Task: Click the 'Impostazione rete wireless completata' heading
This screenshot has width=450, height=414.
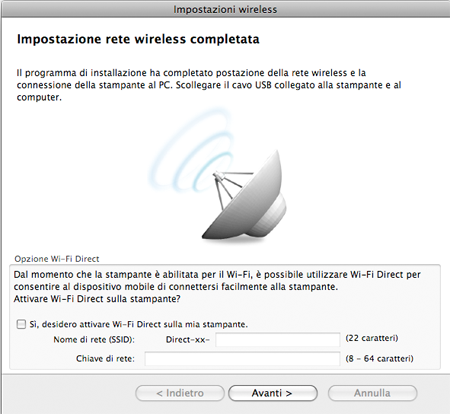Action: [x=138, y=39]
